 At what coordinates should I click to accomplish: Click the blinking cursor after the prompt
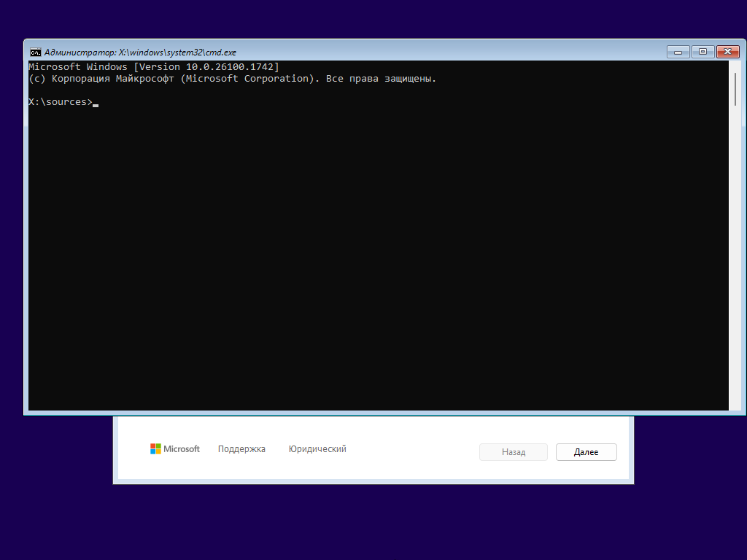click(x=96, y=103)
